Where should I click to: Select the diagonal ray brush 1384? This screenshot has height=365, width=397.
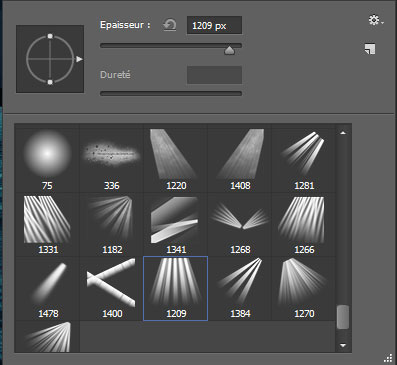[x=240, y=289]
